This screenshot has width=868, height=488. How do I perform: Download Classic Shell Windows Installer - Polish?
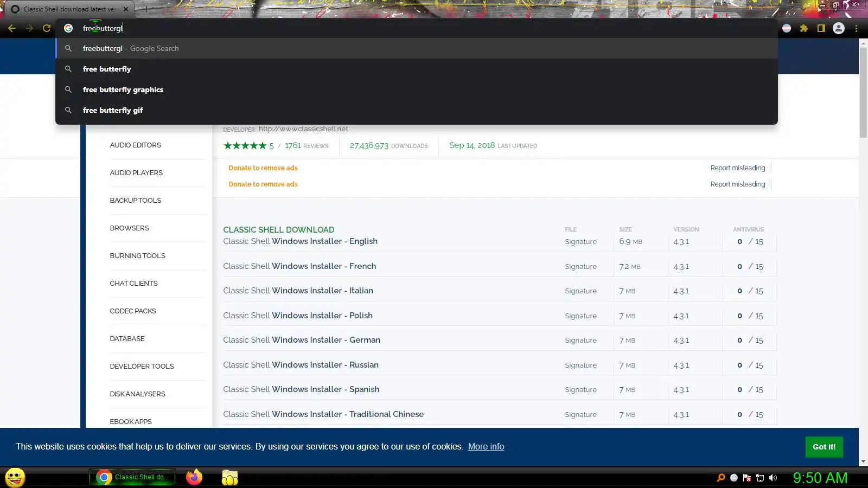[x=298, y=316]
